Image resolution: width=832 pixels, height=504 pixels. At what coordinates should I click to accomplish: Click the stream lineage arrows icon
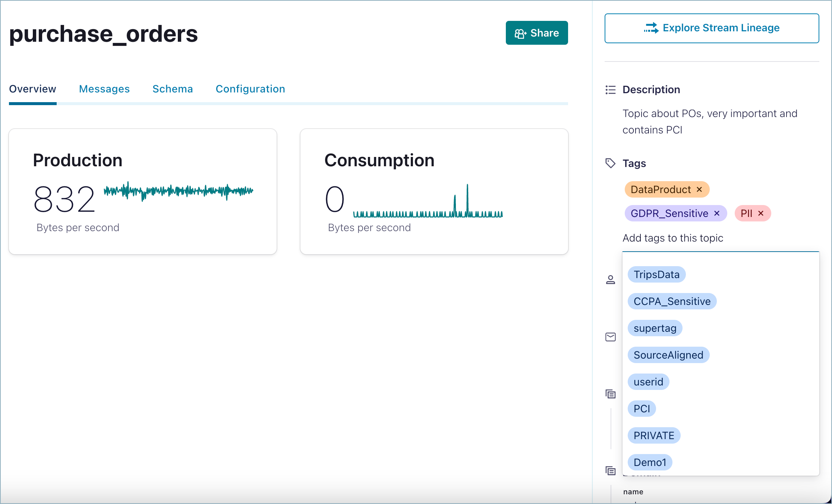651,28
